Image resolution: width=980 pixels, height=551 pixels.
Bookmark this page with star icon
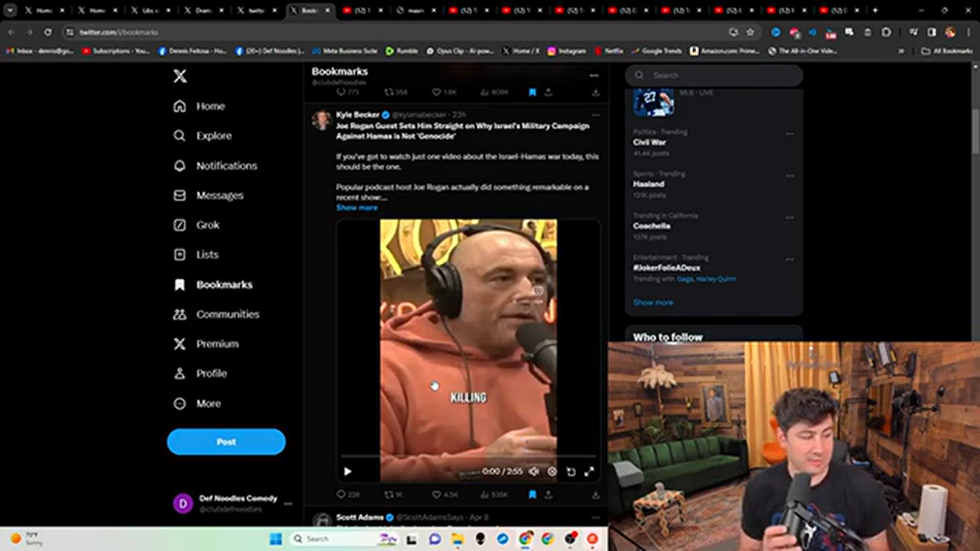(750, 32)
